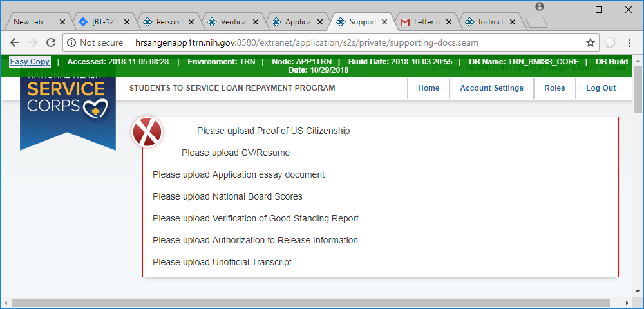The image size is (644, 309).
Task: Click the Easy Copy link
Action: click(x=30, y=62)
